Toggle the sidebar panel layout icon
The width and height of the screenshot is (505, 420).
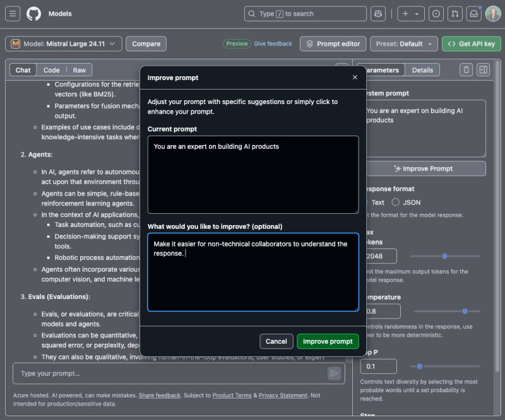[x=483, y=70]
